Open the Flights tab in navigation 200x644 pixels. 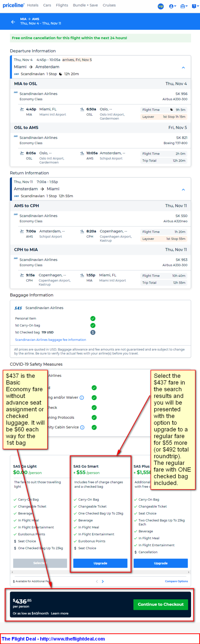click(x=62, y=5)
